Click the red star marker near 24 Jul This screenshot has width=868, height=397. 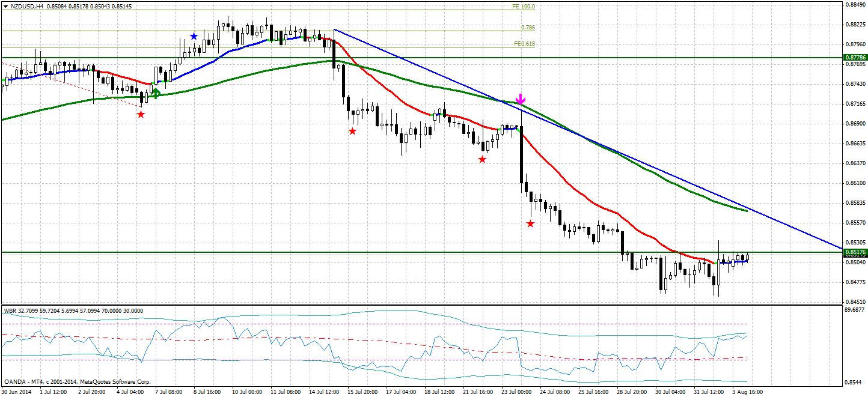pyautogui.click(x=530, y=223)
